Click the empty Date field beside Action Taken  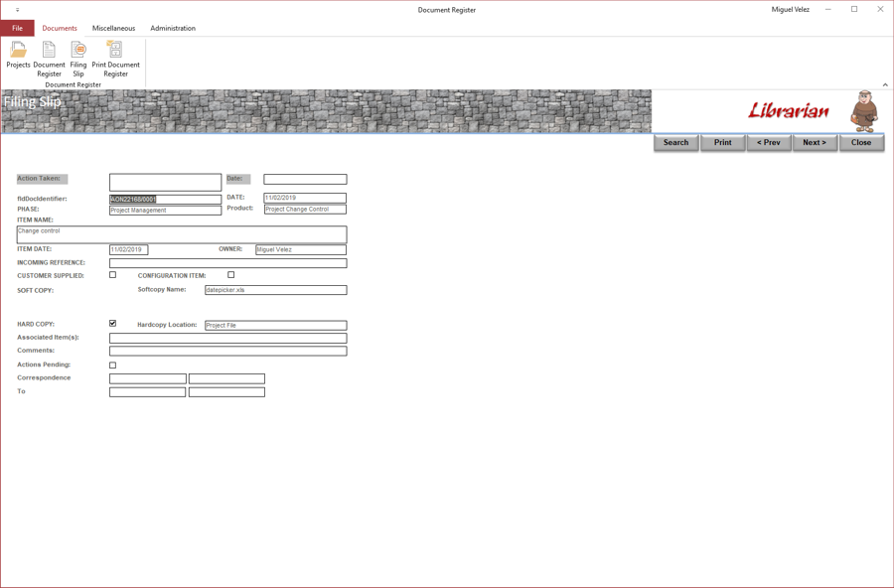click(305, 179)
